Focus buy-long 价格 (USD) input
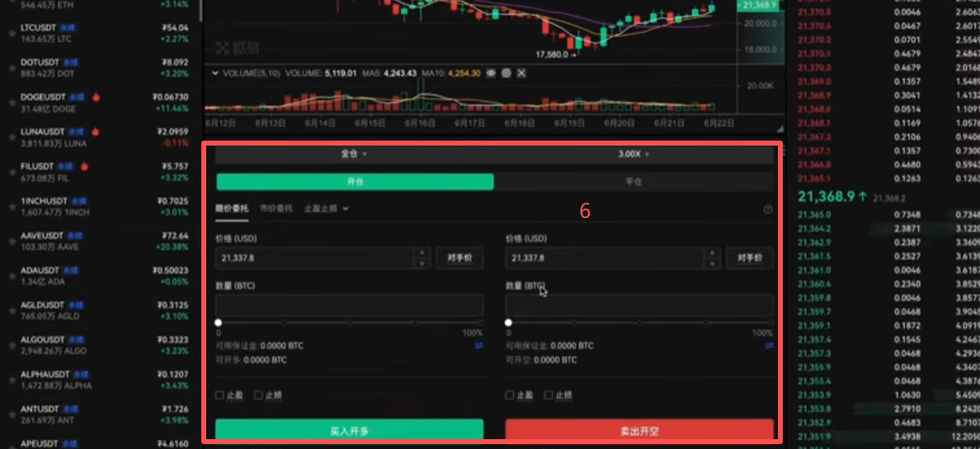Image resolution: width=980 pixels, height=449 pixels. [315, 257]
